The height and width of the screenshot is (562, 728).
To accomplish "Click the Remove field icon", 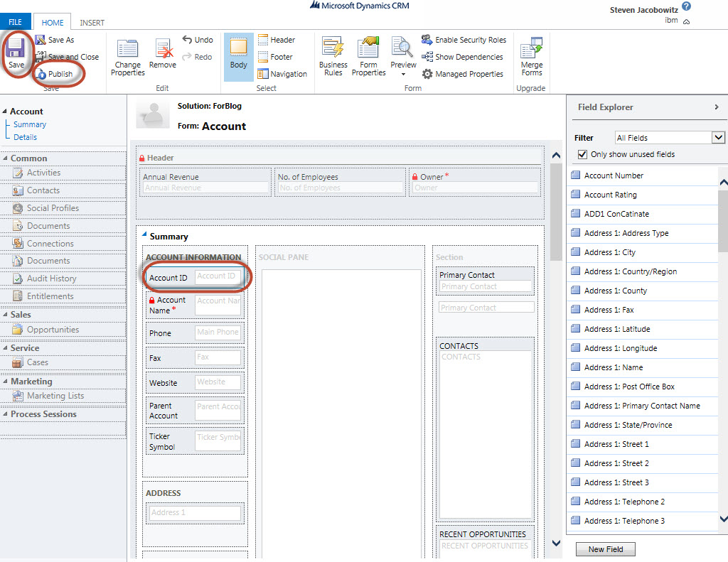I will tap(164, 49).
